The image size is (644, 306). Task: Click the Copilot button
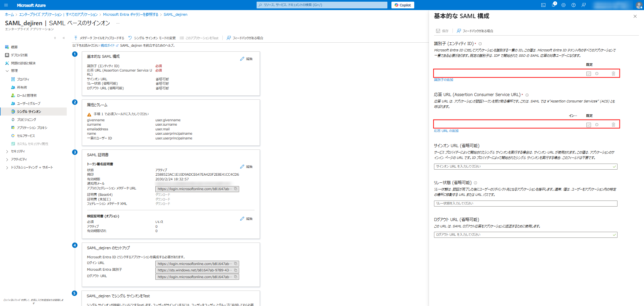pyautogui.click(x=402, y=5)
